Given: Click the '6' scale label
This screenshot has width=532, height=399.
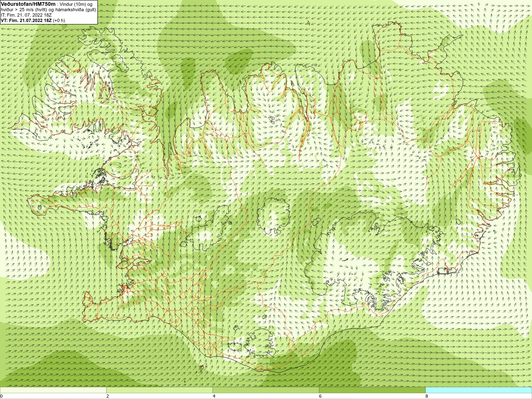Looking at the screenshot, I should [x=320, y=396].
